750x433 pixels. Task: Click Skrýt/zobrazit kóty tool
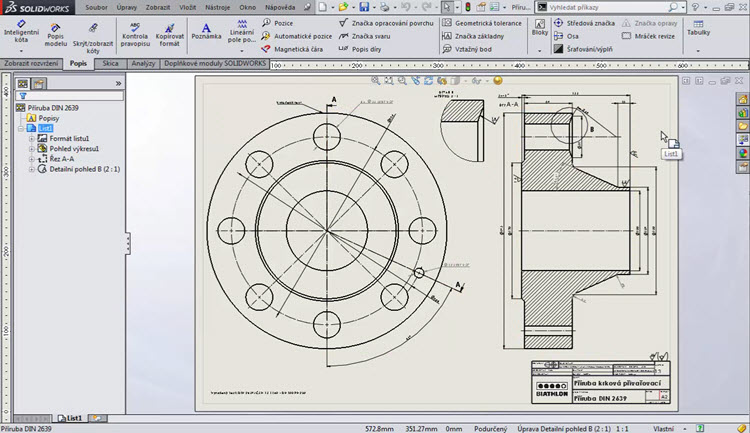pyautogui.click(x=93, y=38)
